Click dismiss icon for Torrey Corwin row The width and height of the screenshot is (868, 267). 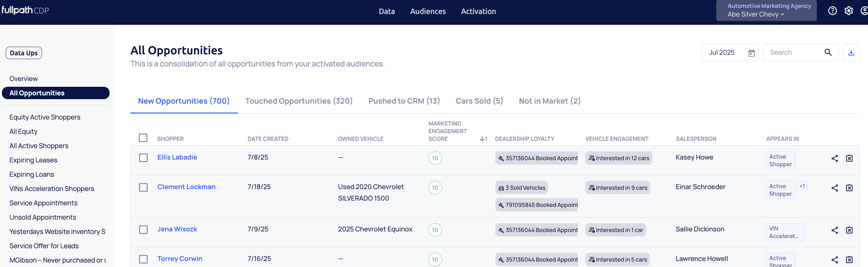tap(849, 260)
